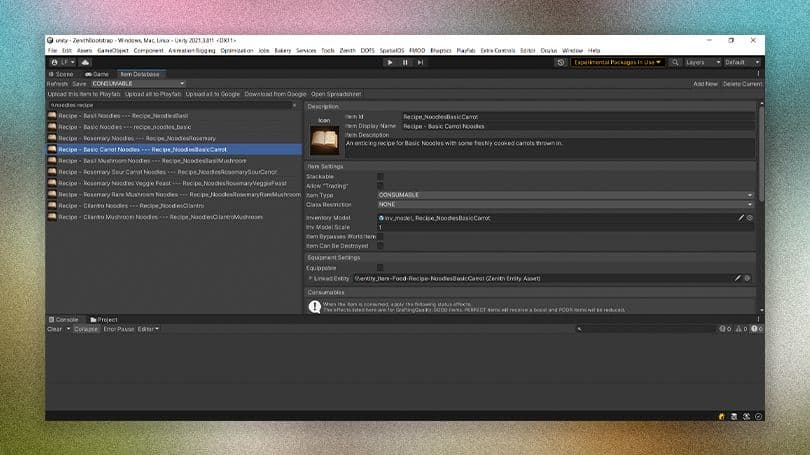The height and width of the screenshot is (455, 810).
Task: Click the pencil edit icon for Inventory Model
Action: (x=741, y=217)
